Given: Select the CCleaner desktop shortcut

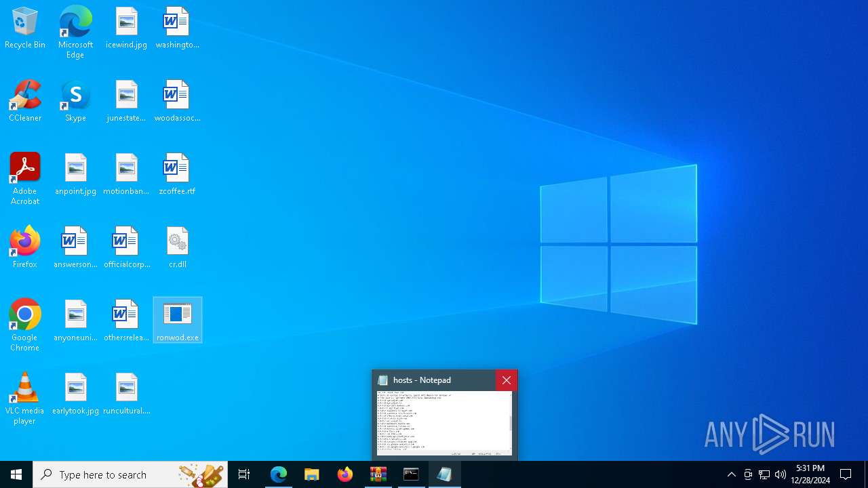Looking at the screenshot, I should pyautogui.click(x=25, y=102).
